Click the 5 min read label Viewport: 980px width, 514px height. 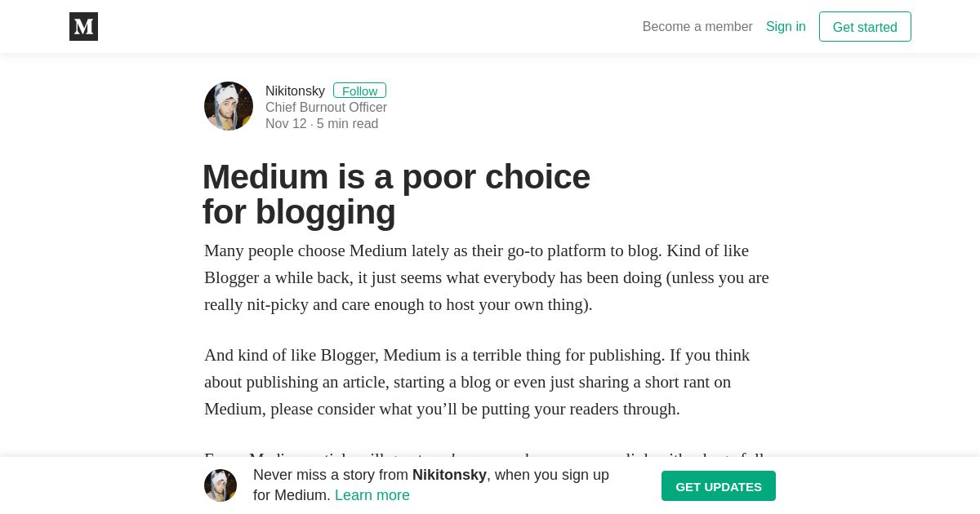347,124
